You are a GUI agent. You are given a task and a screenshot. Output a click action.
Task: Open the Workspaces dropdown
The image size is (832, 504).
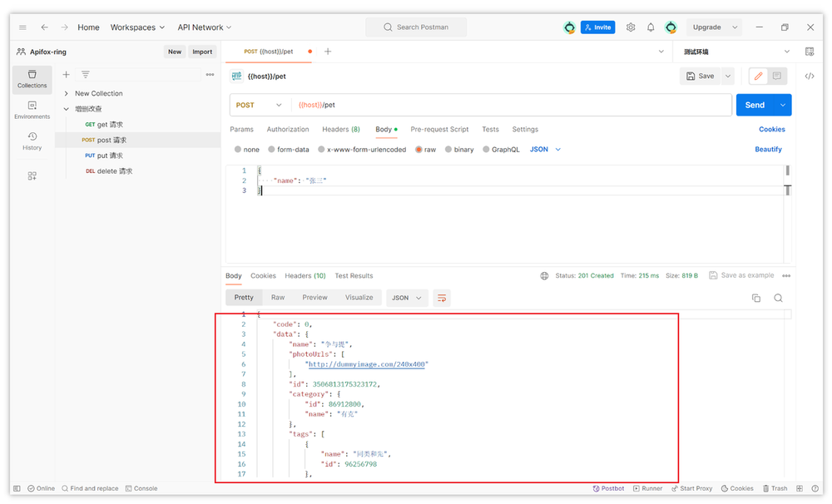[x=137, y=27]
